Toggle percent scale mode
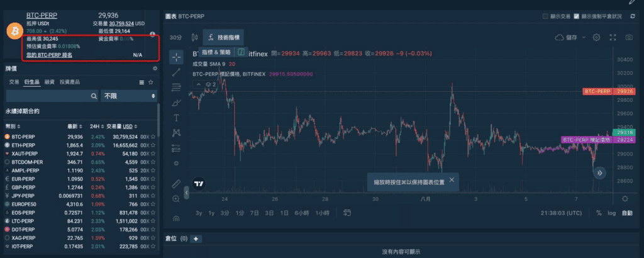This screenshot has height=258, width=644. (x=599, y=213)
